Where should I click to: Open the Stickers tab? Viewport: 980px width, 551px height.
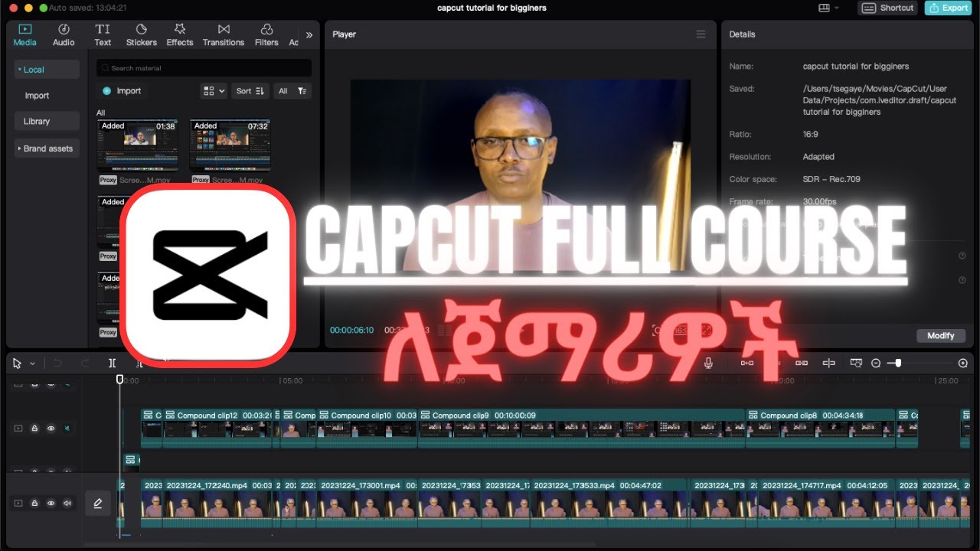click(142, 35)
